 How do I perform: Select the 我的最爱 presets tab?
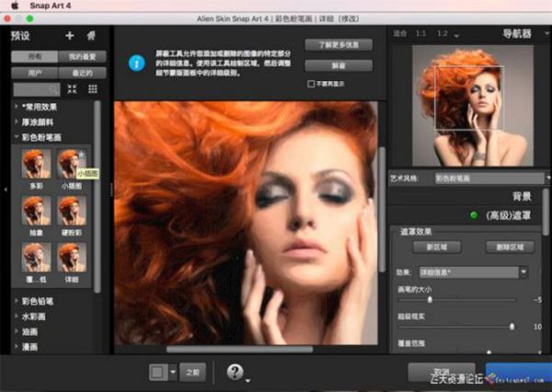click(x=80, y=57)
